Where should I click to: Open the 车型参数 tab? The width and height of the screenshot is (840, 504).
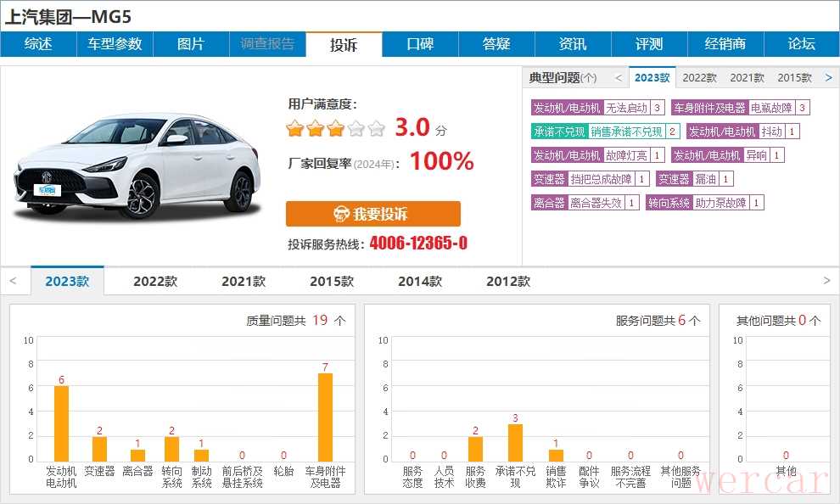point(115,44)
